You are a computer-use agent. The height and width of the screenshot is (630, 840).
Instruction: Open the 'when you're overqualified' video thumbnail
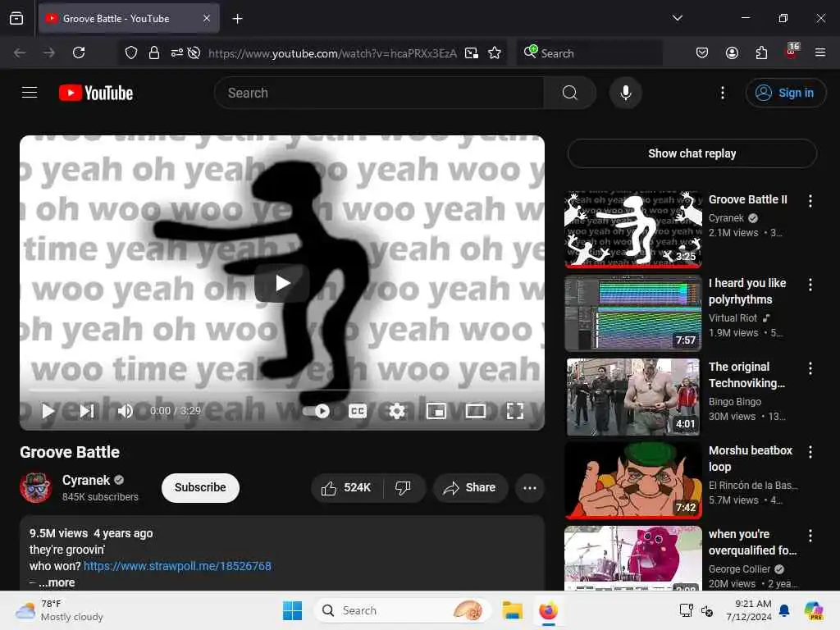(x=633, y=558)
